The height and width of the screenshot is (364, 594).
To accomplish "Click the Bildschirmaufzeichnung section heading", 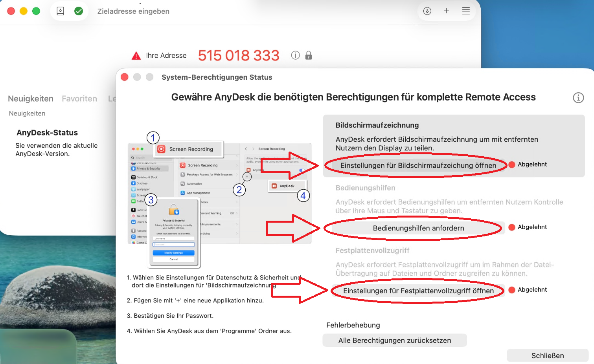I will tap(377, 125).
